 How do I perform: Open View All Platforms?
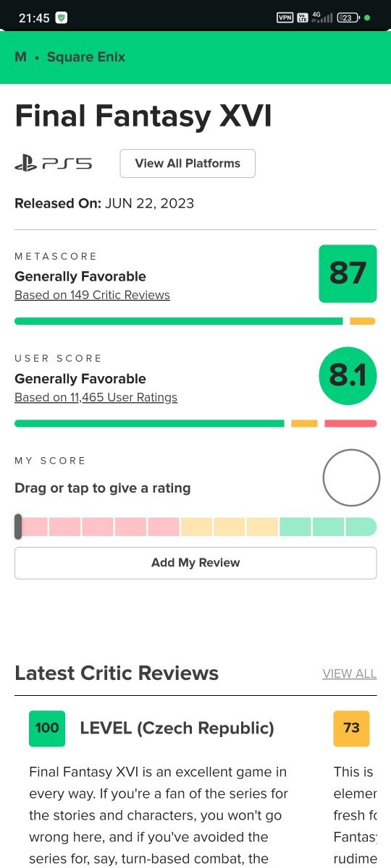click(x=188, y=163)
